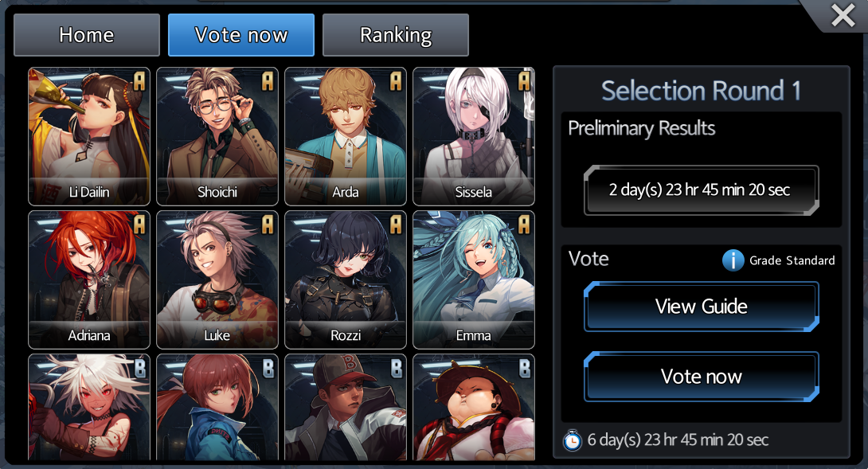Open the Home tab
Screen dimensions: 868x469
(x=87, y=35)
